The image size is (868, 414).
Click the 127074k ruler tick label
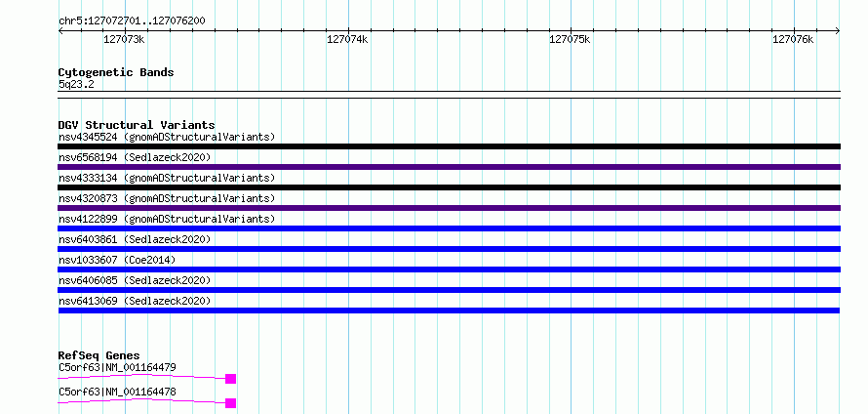(x=347, y=39)
